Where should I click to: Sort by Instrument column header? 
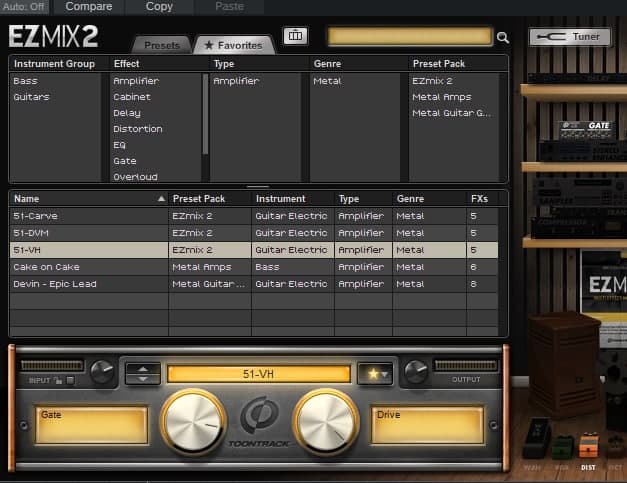tap(293, 199)
